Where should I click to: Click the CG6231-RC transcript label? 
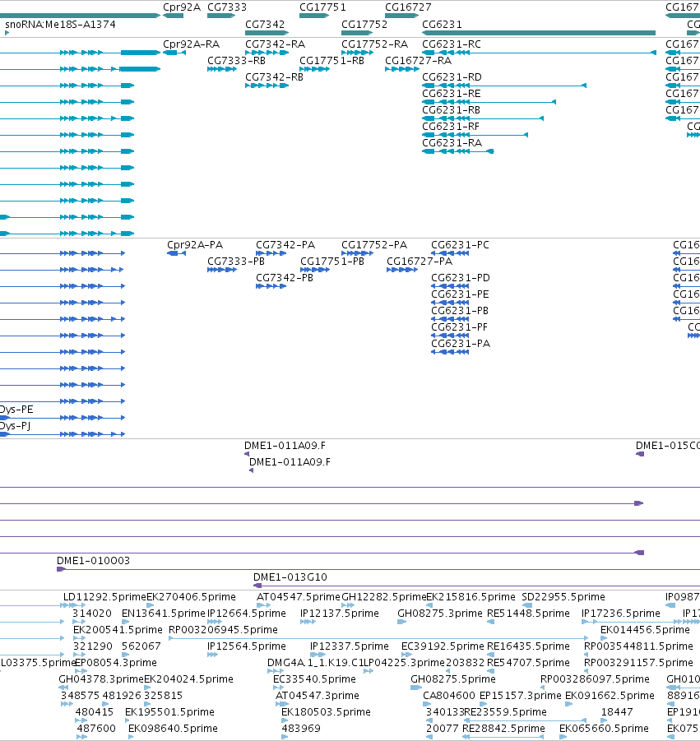[452, 44]
